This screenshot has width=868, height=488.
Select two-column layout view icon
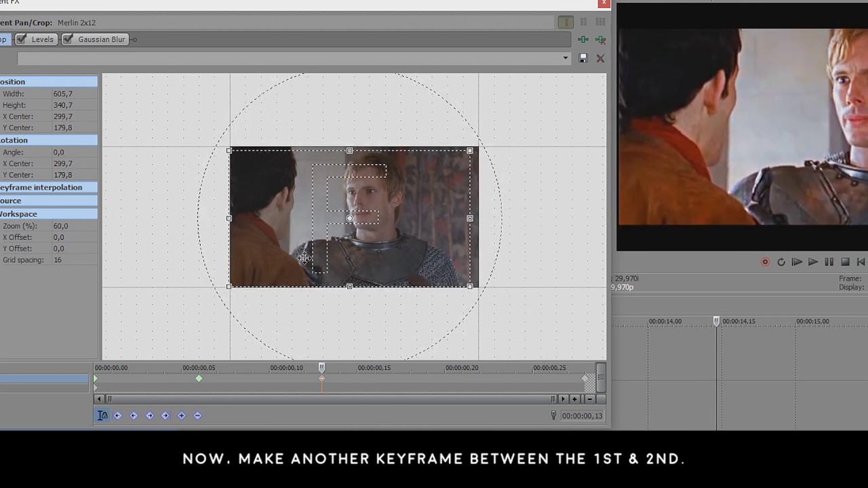point(583,22)
